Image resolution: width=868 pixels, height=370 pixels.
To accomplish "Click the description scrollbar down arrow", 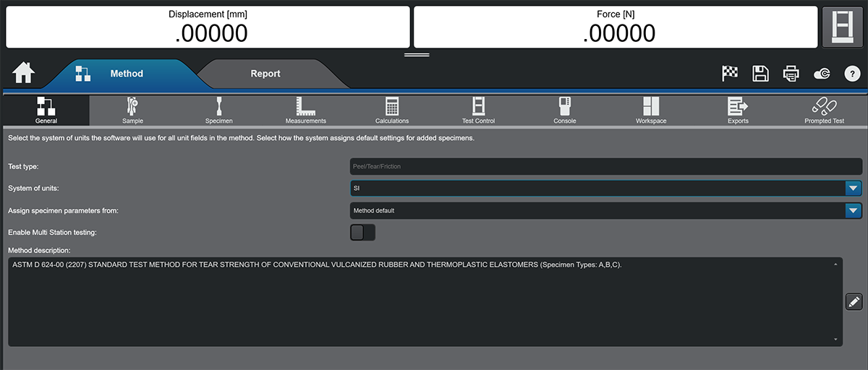I will coord(836,340).
